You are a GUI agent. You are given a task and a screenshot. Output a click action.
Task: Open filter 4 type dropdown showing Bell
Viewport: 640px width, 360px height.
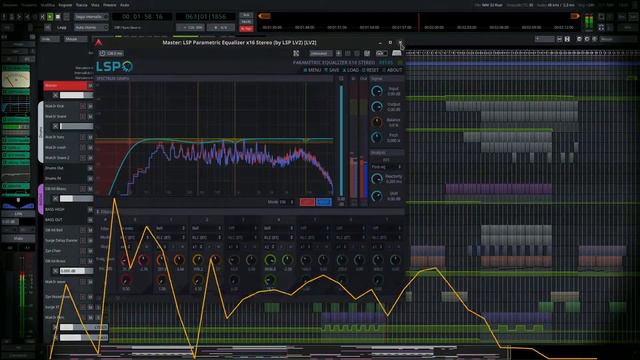(278, 228)
